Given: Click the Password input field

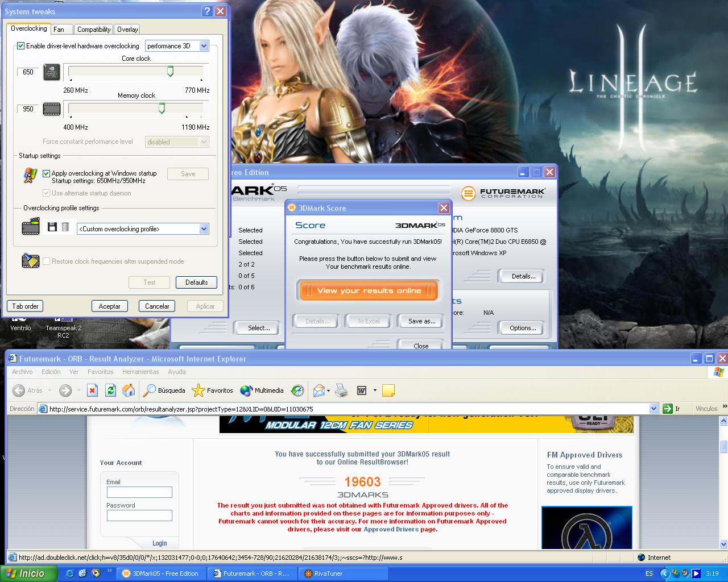Looking at the screenshot, I should pos(139,516).
